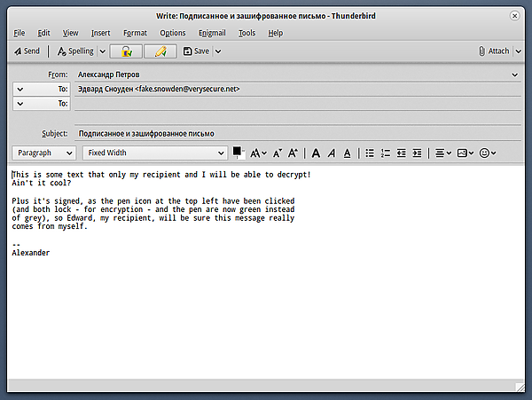532x400 pixels.
Task: Click the empty second recipient field
Action: (298, 104)
